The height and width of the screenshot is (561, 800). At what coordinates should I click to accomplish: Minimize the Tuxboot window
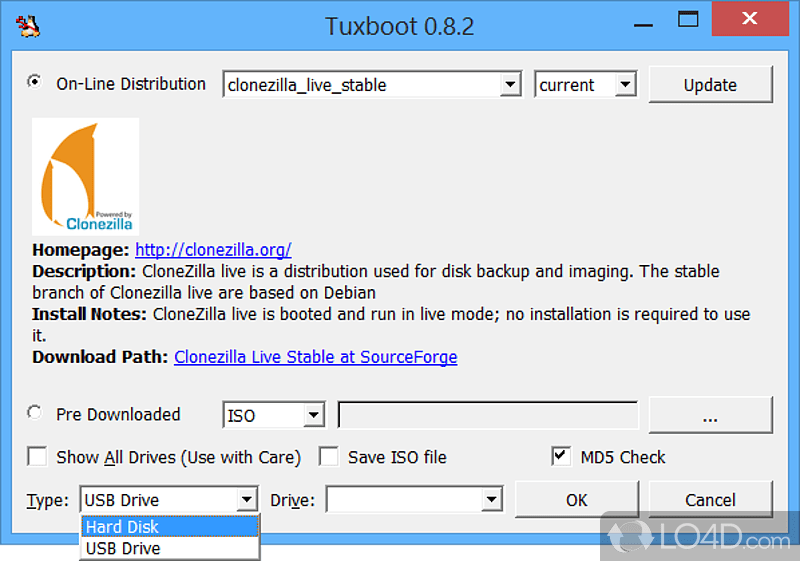click(643, 24)
